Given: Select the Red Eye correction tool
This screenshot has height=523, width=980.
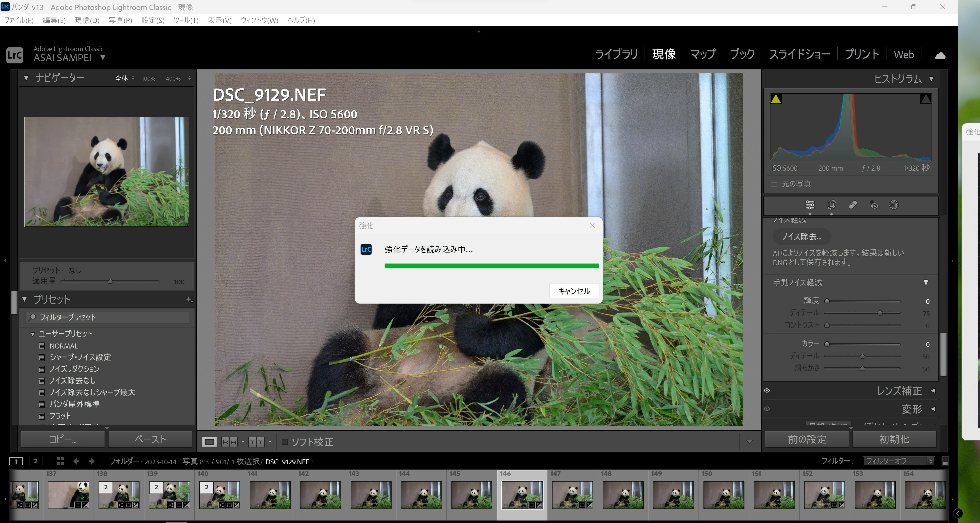Looking at the screenshot, I should pos(874,205).
